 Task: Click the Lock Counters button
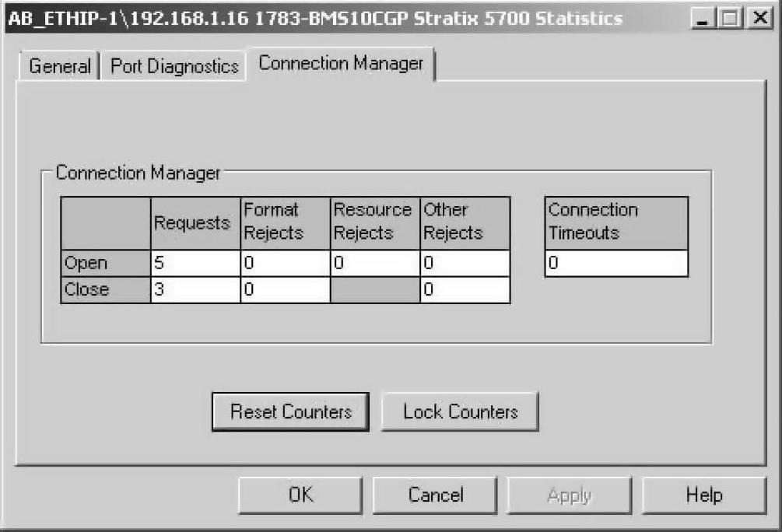(460, 412)
